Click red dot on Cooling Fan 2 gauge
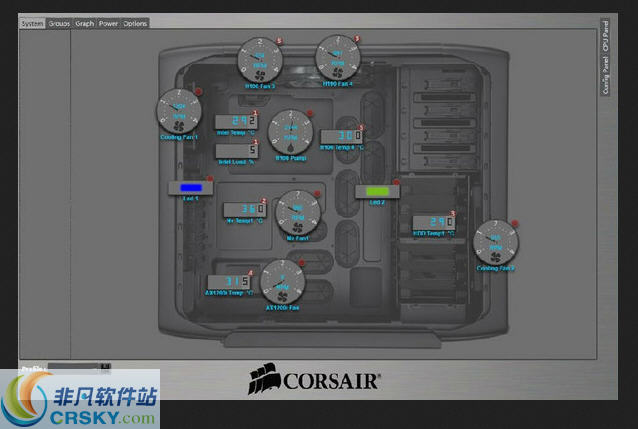Viewport: 638px width, 429px height. tap(515, 223)
